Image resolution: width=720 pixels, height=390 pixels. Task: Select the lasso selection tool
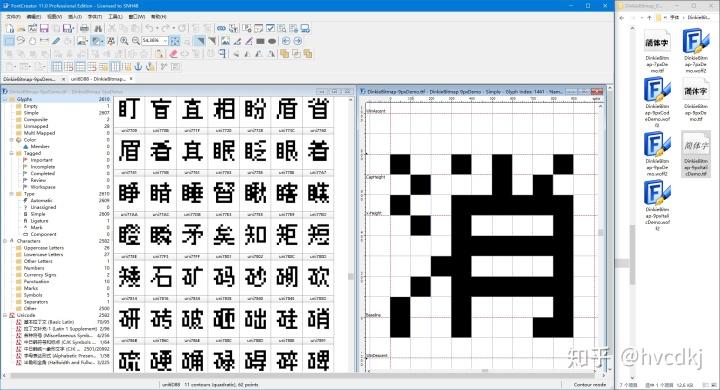point(21,41)
